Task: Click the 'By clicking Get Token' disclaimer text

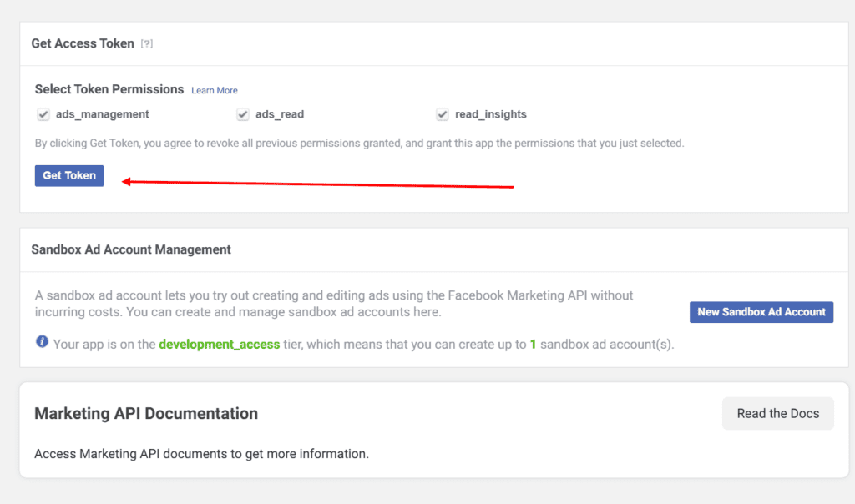Action: [359, 144]
